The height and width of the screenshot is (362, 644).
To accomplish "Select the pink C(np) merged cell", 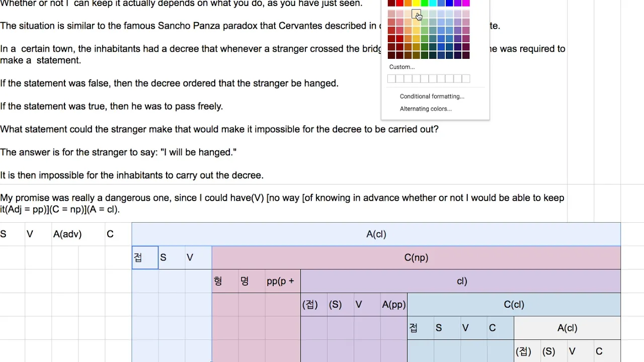I will [x=416, y=257].
